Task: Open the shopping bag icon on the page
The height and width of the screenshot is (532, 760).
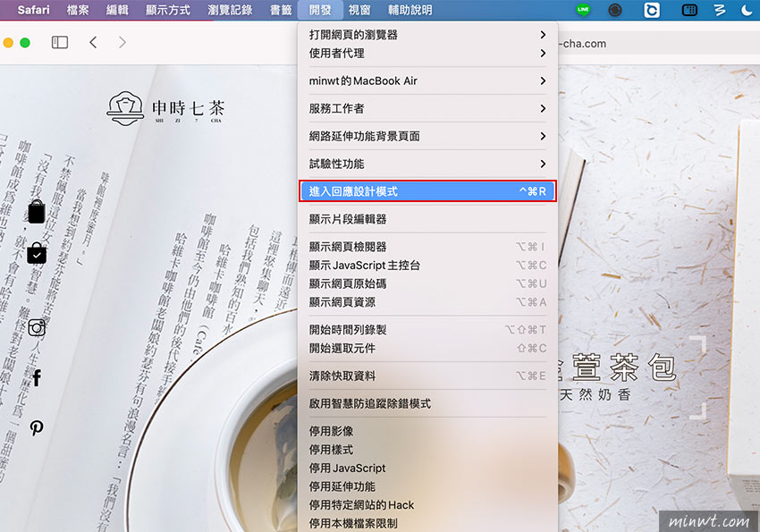Action: point(37,212)
